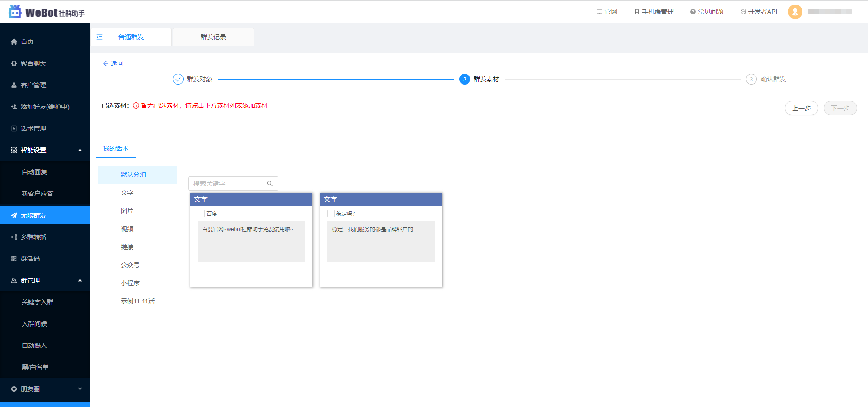This screenshot has width=868, height=407.
Task: Click the red warning icon by 暂无已选素材
Action: 136,105
